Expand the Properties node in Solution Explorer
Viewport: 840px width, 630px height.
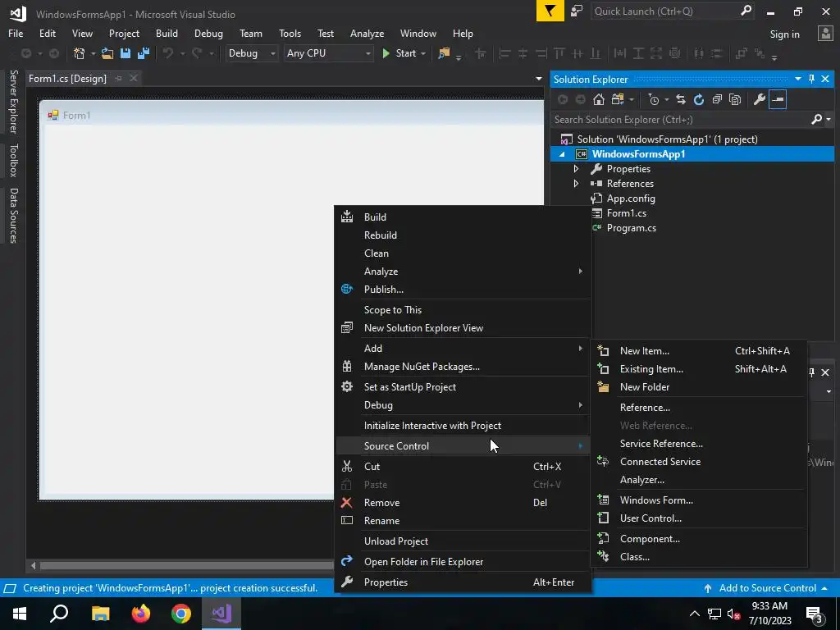576,169
